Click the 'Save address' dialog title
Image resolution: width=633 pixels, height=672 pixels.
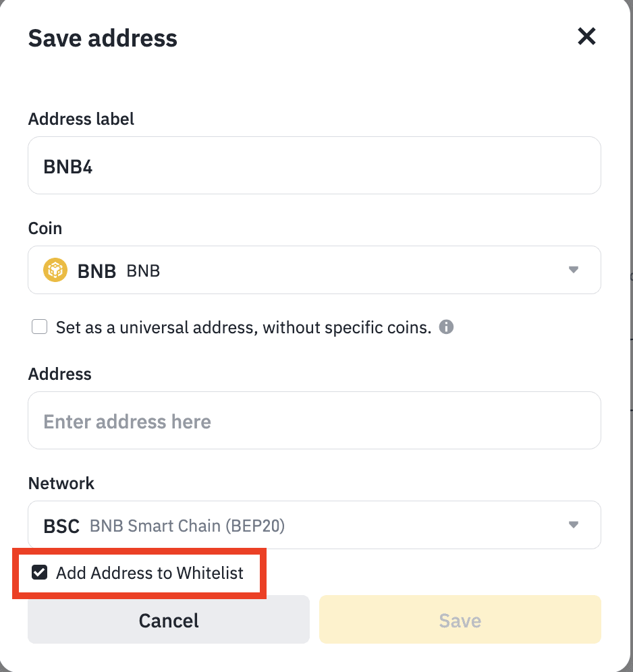click(x=103, y=38)
